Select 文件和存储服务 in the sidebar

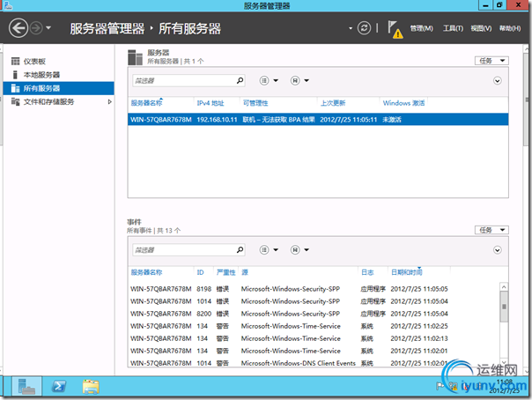coord(58,102)
